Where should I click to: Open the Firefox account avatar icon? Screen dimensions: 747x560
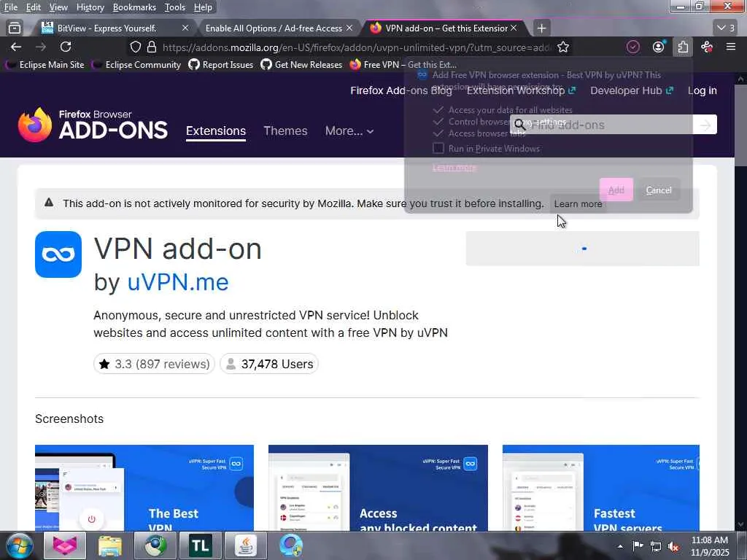(x=659, y=47)
